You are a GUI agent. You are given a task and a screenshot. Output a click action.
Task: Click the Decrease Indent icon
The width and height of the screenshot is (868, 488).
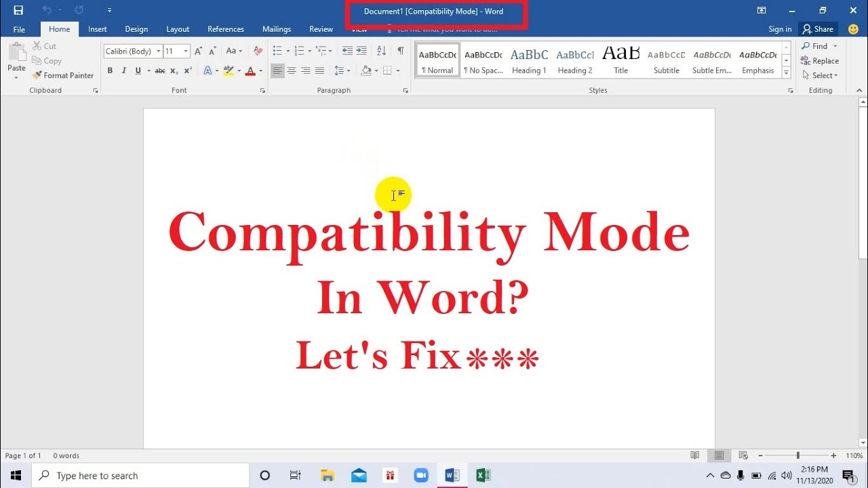tap(347, 52)
